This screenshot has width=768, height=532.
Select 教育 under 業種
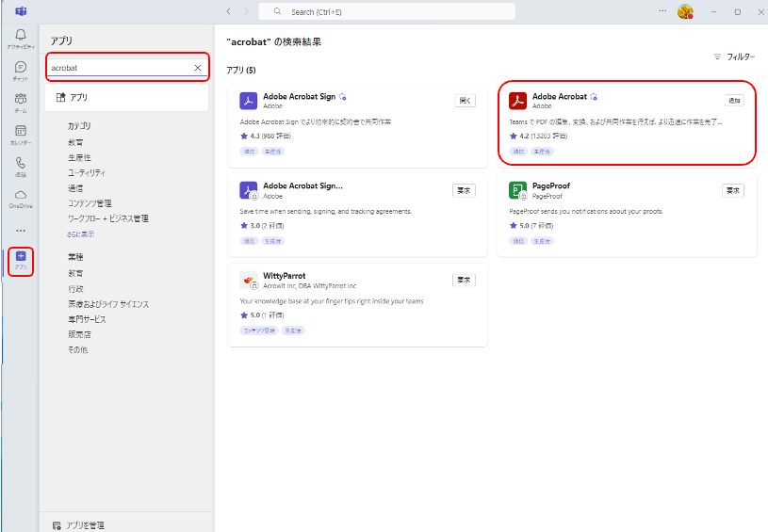[x=75, y=273]
